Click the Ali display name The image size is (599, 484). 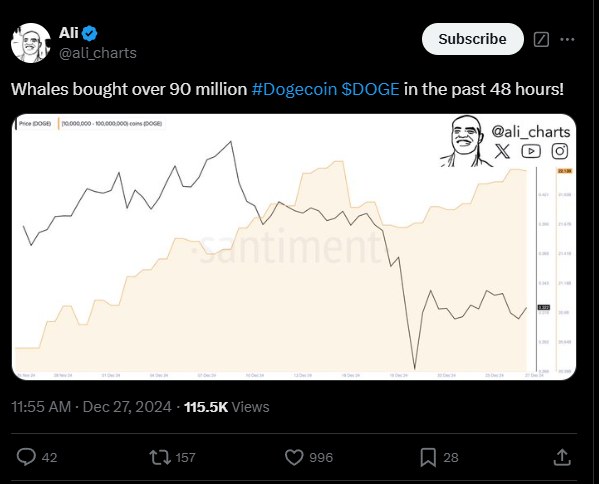[x=69, y=33]
